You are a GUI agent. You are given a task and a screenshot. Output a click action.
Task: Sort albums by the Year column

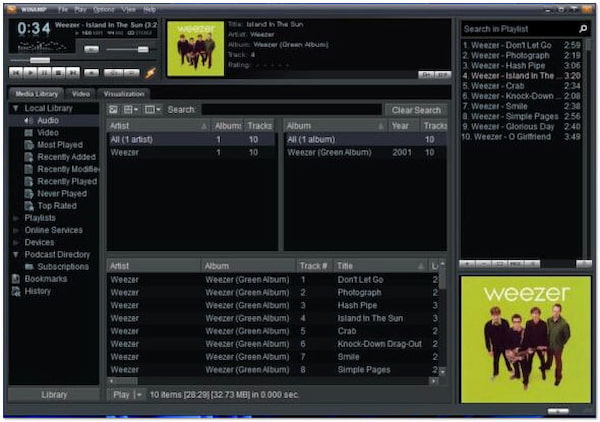[x=404, y=126]
